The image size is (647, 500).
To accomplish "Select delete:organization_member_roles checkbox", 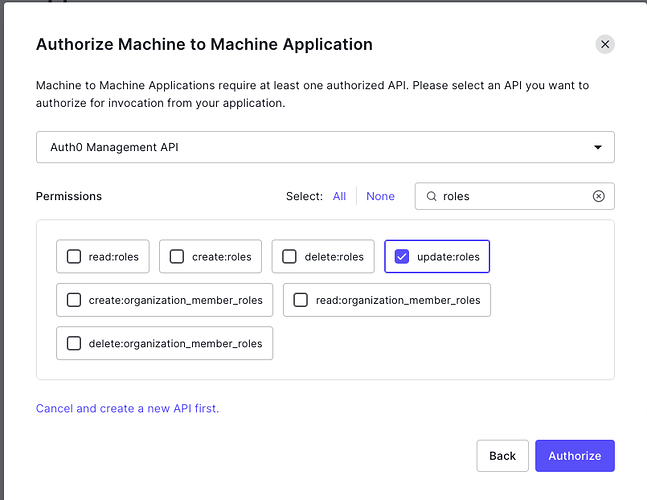I will [x=74, y=343].
